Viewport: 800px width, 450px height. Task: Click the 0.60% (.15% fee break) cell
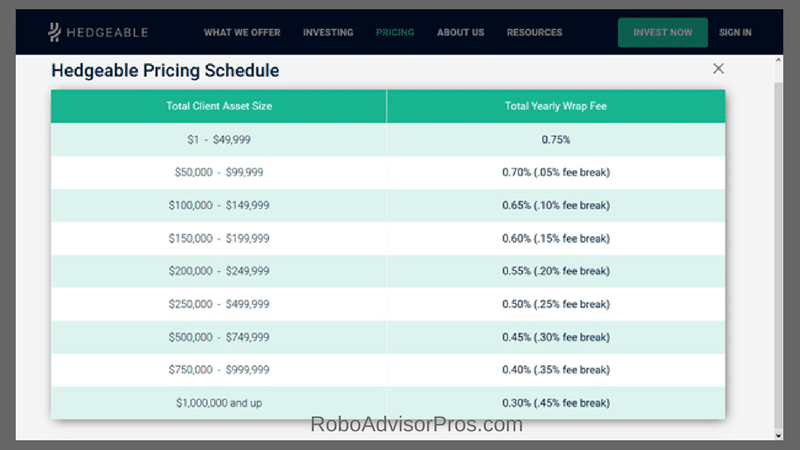[x=556, y=238]
